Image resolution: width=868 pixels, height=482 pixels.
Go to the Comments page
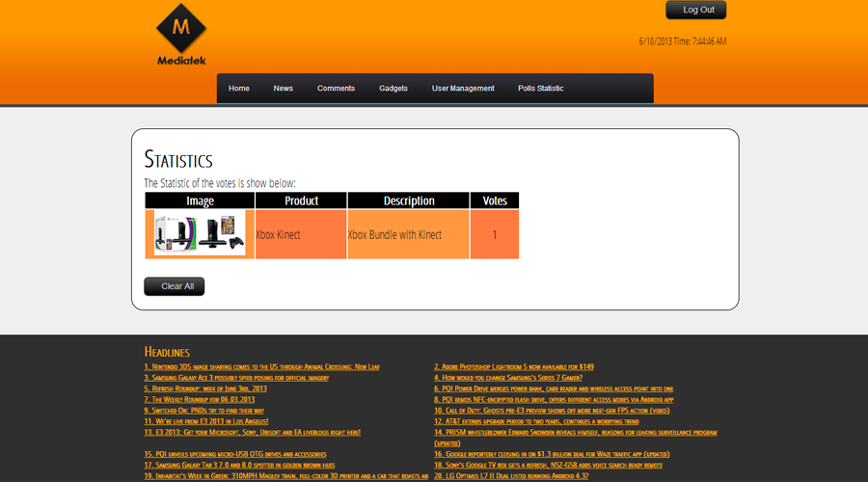336,88
